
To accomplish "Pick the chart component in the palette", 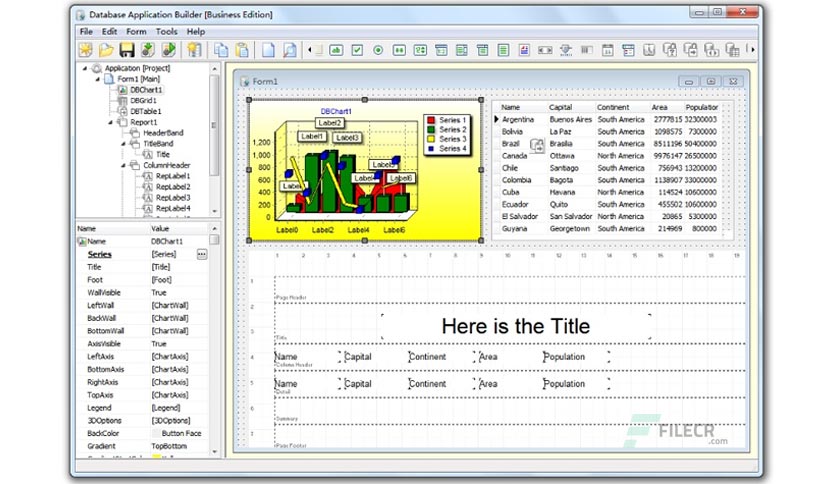I will pyautogui.click(x=524, y=50).
